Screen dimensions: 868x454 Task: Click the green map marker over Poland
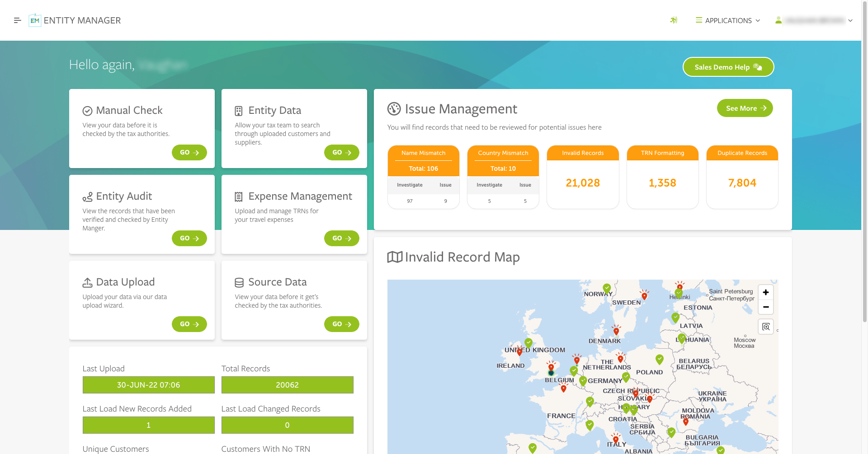click(x=660, y=360)
